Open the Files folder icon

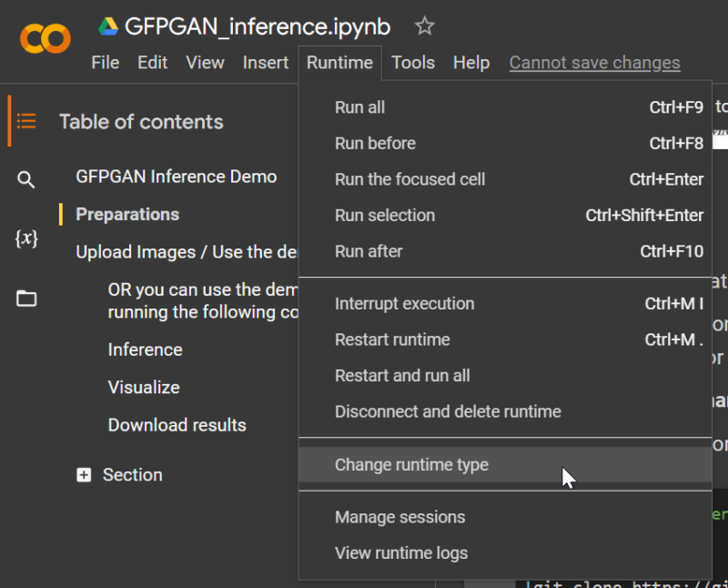26,299
